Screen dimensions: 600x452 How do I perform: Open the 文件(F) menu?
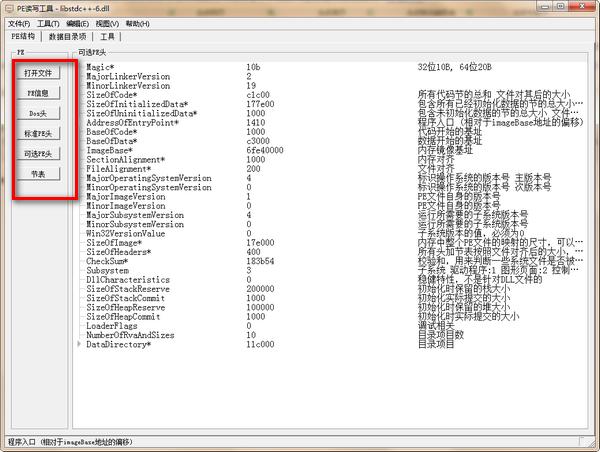pos(19,24)
